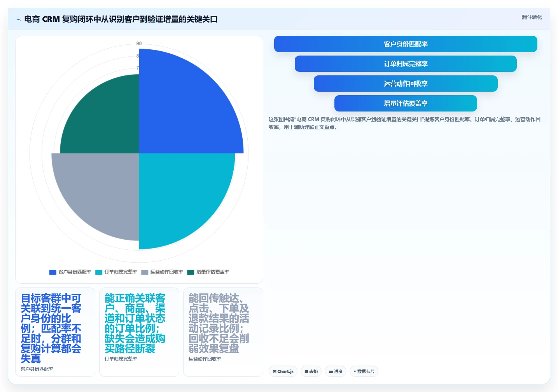
Task: Click the 订单归属完整率 caption under the cyan card
Action: coord(121,359)
